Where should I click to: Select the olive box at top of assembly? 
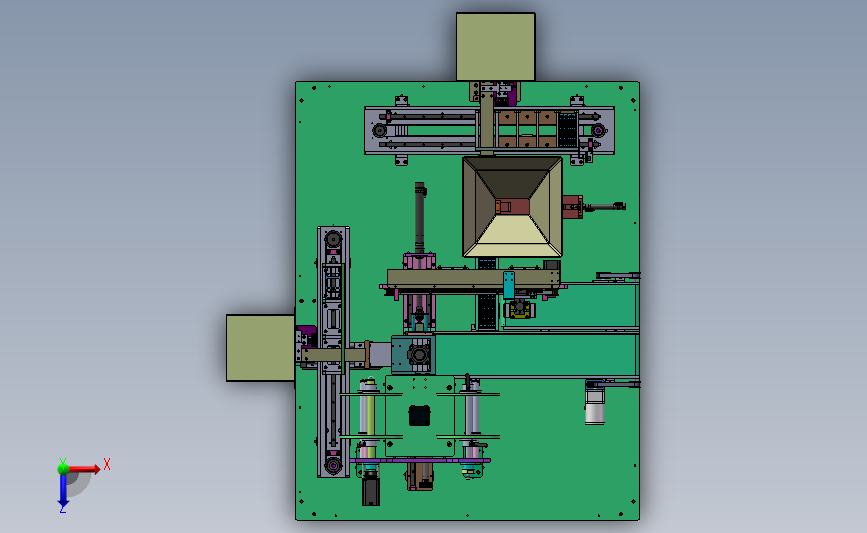(495, 47)
